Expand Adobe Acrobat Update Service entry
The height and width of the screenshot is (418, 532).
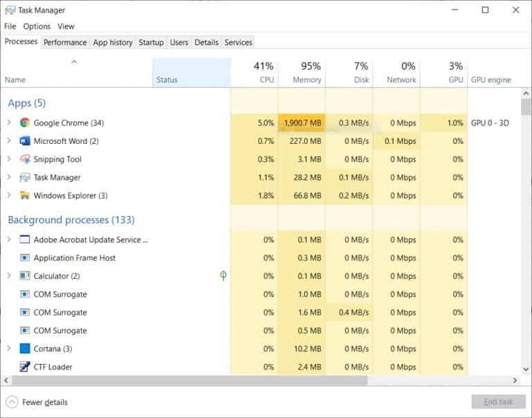tap(9, 239)
